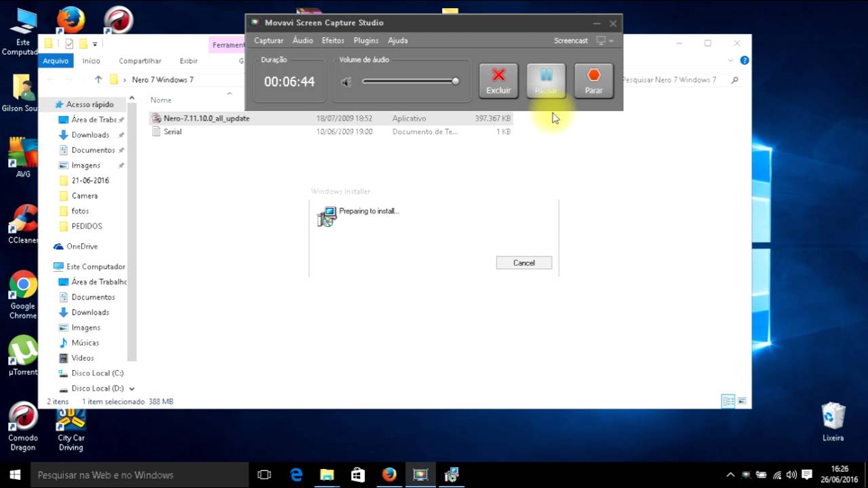The width and height of the screenshot is (868, 488).
Task: Select the Nero-7.11.10.0_all_update file
Action: click(330, 118)
